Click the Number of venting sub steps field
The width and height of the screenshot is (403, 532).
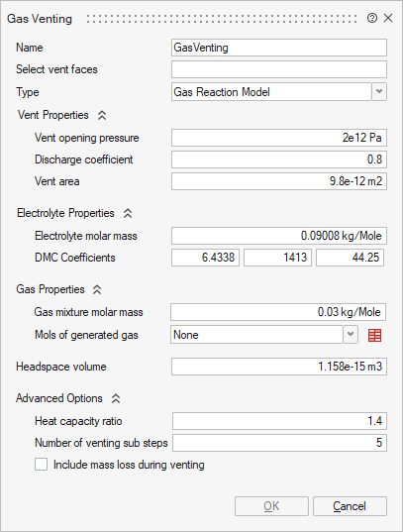pos(279,443)
